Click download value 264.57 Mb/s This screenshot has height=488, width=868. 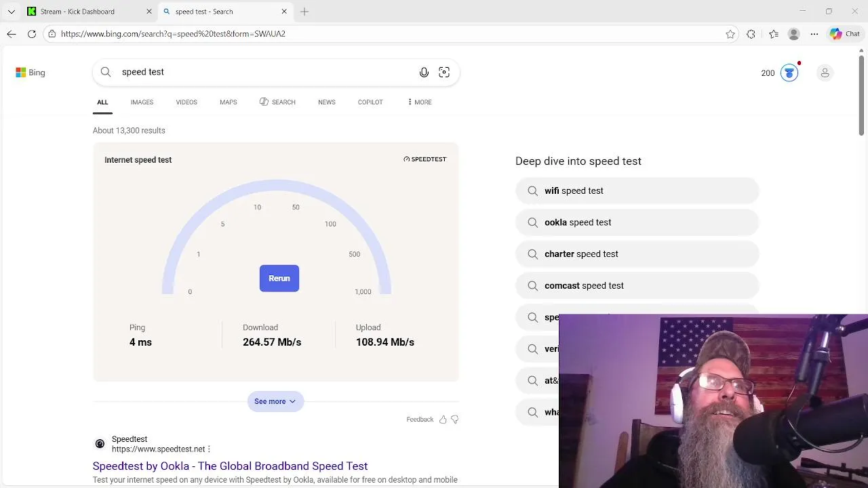[x=272, y=342]
